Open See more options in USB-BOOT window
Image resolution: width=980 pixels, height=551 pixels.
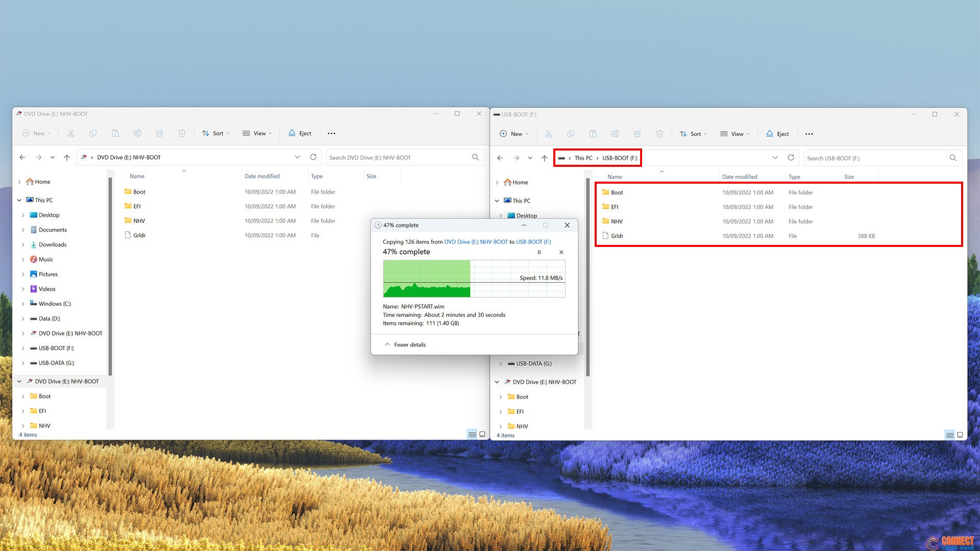(x=809, y=134)
